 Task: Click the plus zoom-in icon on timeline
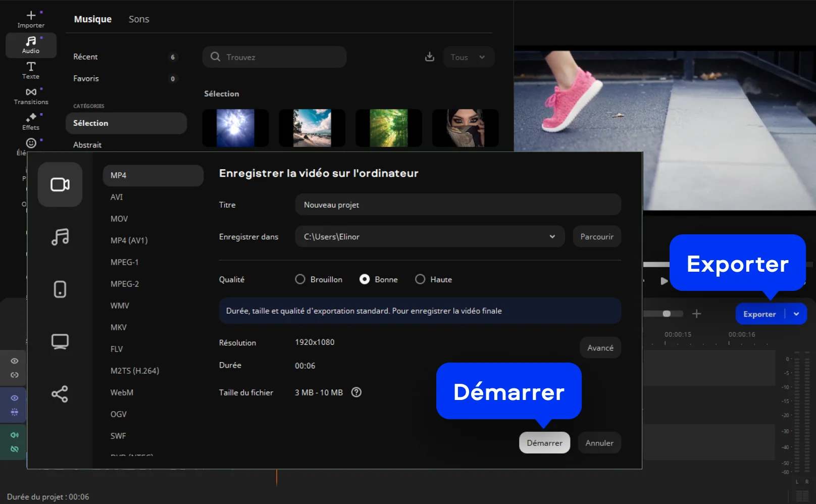696,314
